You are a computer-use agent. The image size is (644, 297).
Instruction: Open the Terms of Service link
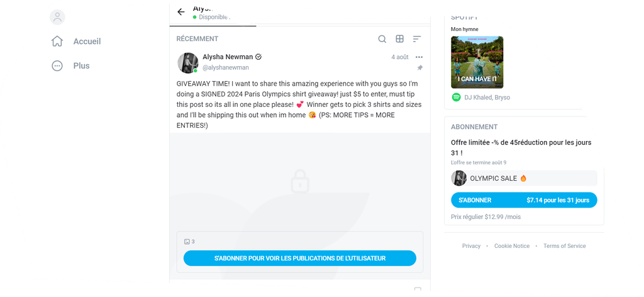point(564,246)
